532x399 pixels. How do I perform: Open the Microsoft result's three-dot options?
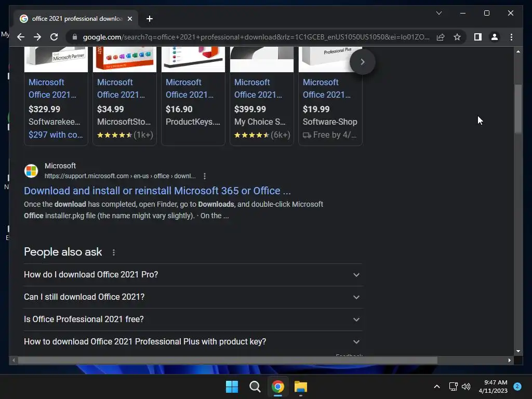click(204, 176)
